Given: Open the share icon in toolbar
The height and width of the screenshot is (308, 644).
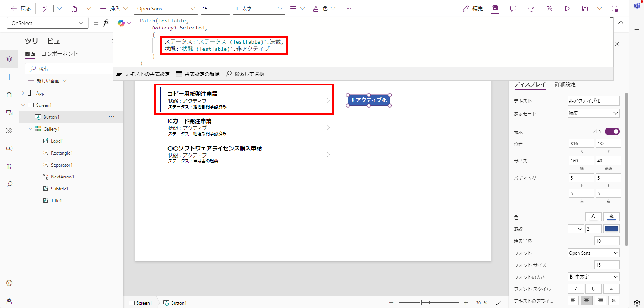Looking at the screenshot, I should (549, 9).
